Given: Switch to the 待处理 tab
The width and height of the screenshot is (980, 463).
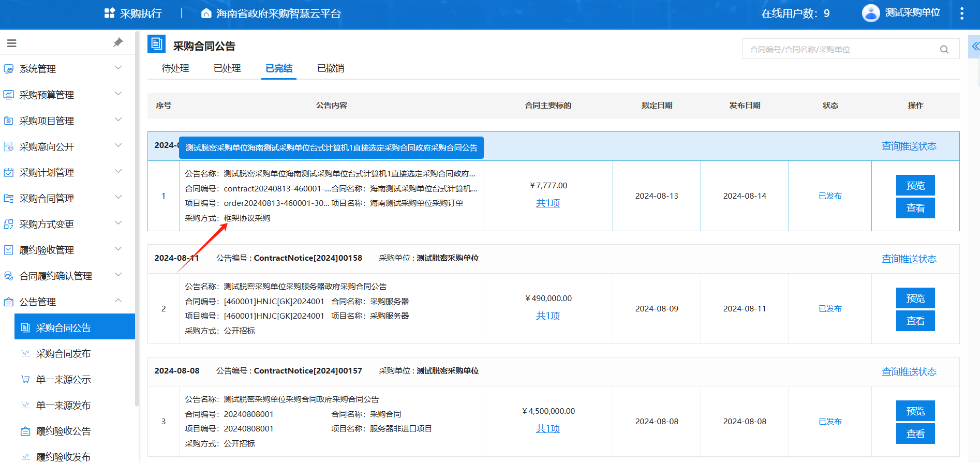Looking at the screenshot, I should click(x=175, y=68).
